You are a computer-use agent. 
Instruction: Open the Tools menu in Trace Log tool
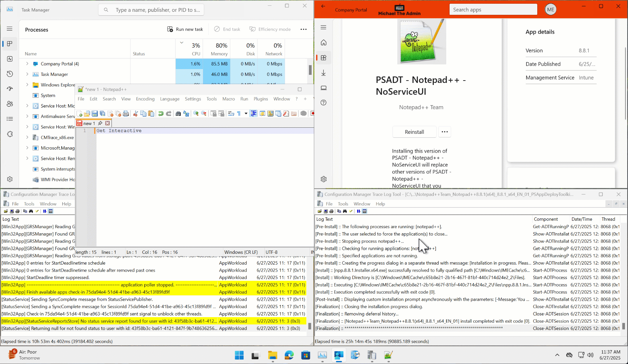(343, 204)
